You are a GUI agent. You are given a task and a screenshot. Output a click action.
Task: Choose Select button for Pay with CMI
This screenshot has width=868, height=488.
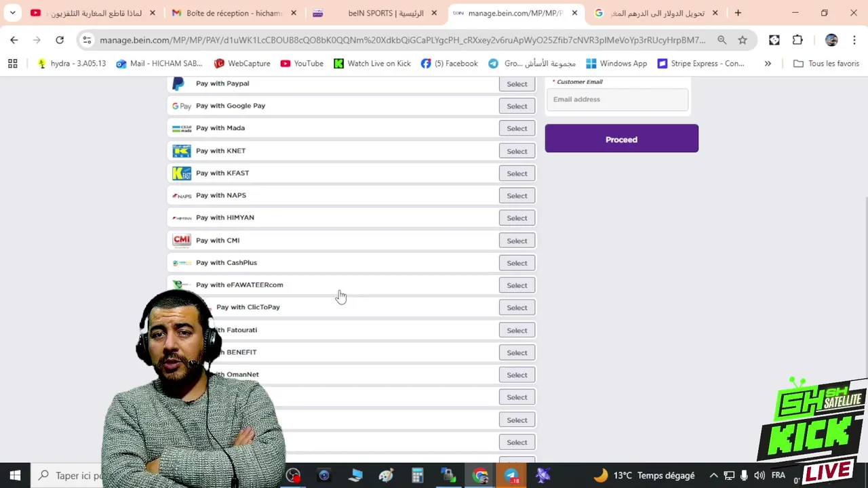point(517,241)
